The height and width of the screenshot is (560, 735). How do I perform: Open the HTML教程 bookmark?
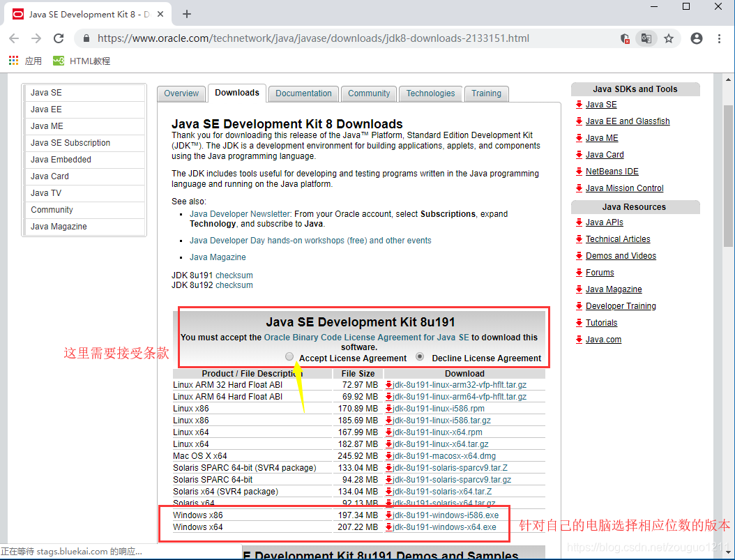point(82,61)
